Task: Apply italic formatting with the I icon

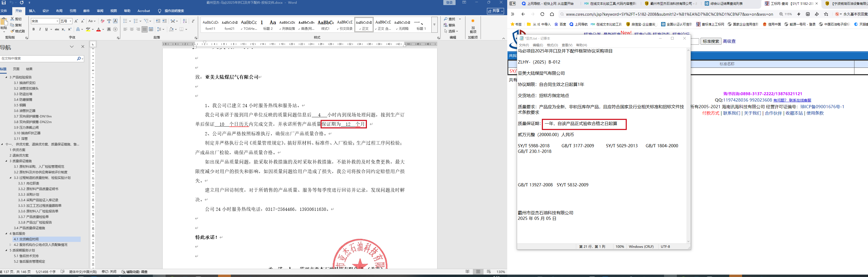Action: coord(40,29)
